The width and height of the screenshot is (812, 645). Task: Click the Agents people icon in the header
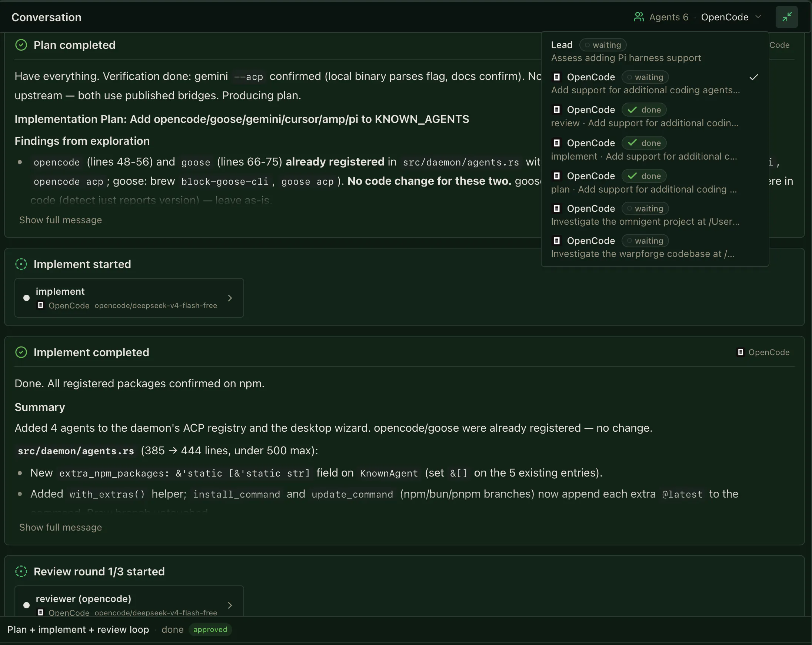639,17
